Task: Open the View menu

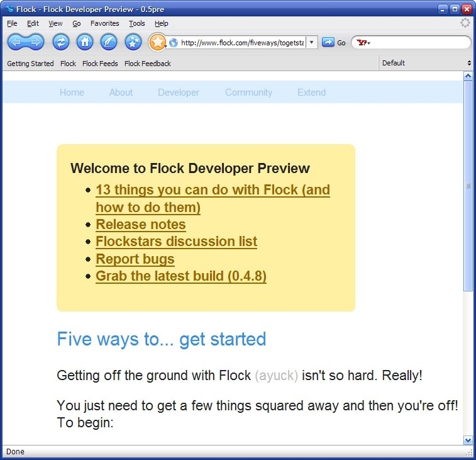Action: tap(55, 23)
